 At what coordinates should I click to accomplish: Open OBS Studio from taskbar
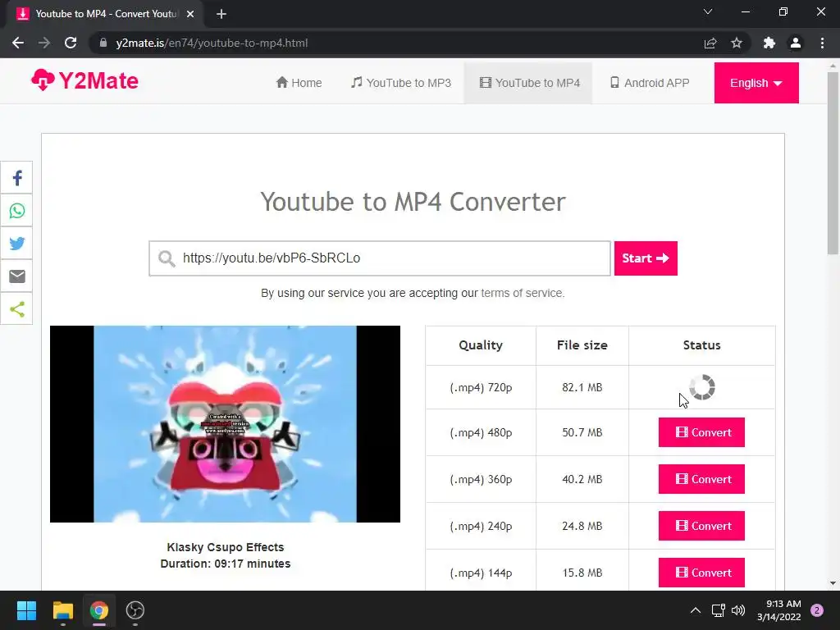135,610
